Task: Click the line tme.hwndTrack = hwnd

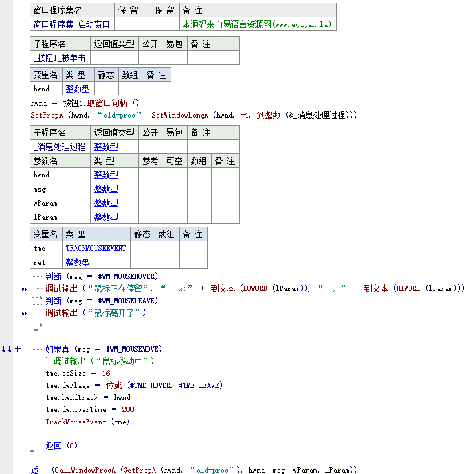Action: click(x=88, y=397)
